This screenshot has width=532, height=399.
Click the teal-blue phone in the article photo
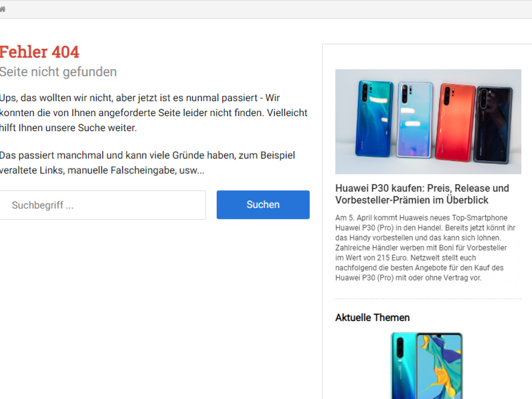376,118
